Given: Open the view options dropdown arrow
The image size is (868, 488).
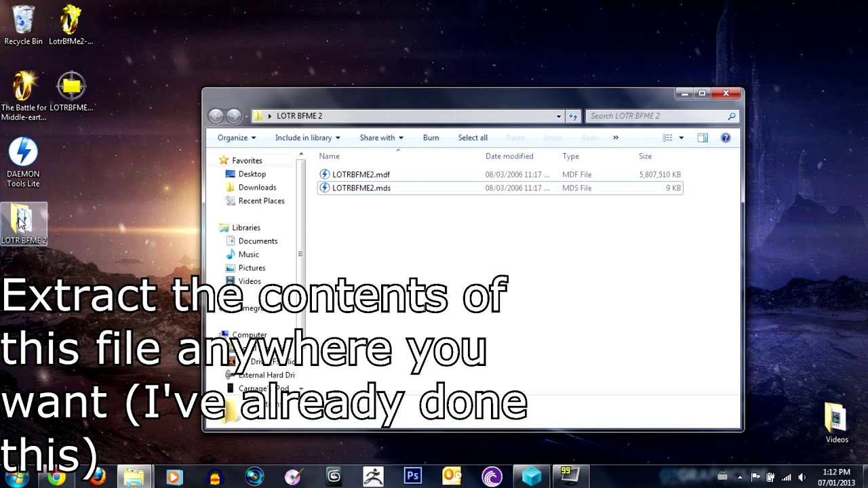Looking at the screenshot, I should click(682, 138).
